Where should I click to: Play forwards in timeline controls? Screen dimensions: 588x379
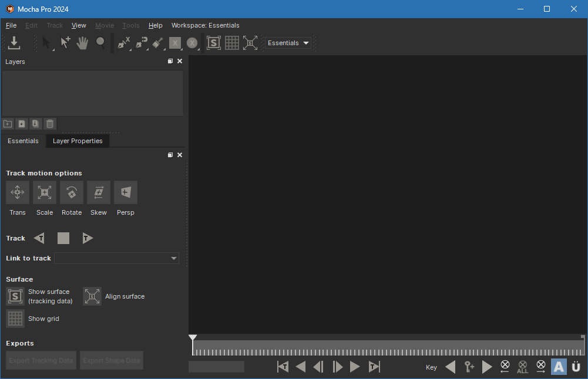coord(355,367)
